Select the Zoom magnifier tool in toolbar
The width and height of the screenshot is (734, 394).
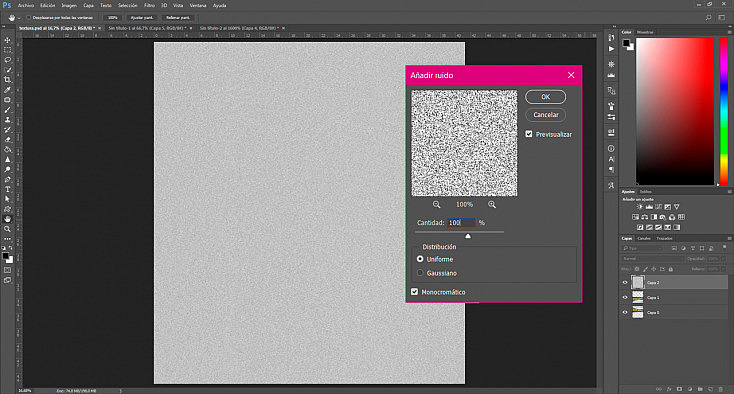[x=7, y=229]
